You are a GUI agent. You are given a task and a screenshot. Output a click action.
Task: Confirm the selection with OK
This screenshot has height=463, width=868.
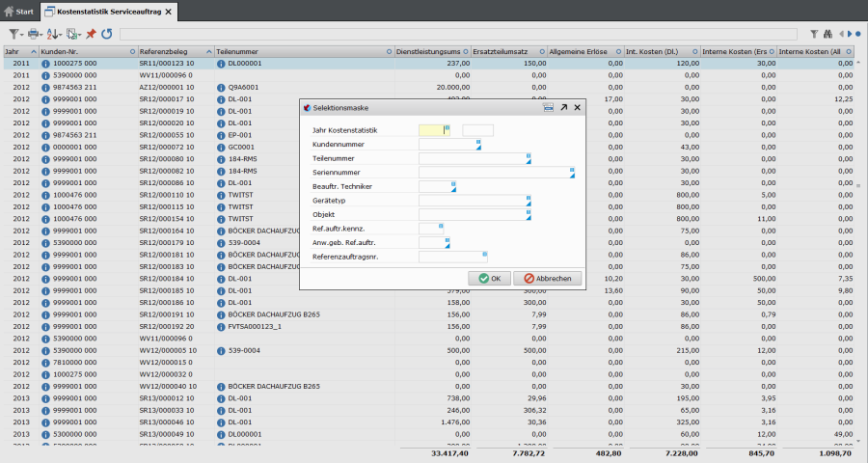click(488, 278)
